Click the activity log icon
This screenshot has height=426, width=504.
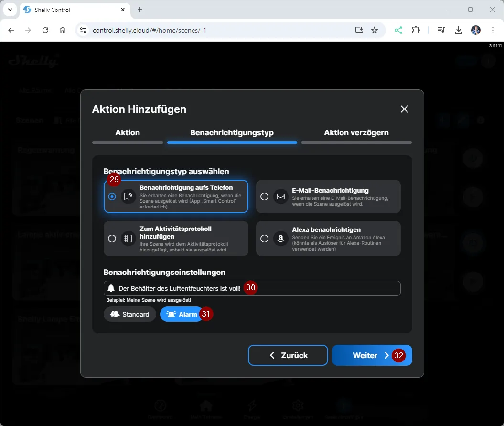click(x=128, y=239)
